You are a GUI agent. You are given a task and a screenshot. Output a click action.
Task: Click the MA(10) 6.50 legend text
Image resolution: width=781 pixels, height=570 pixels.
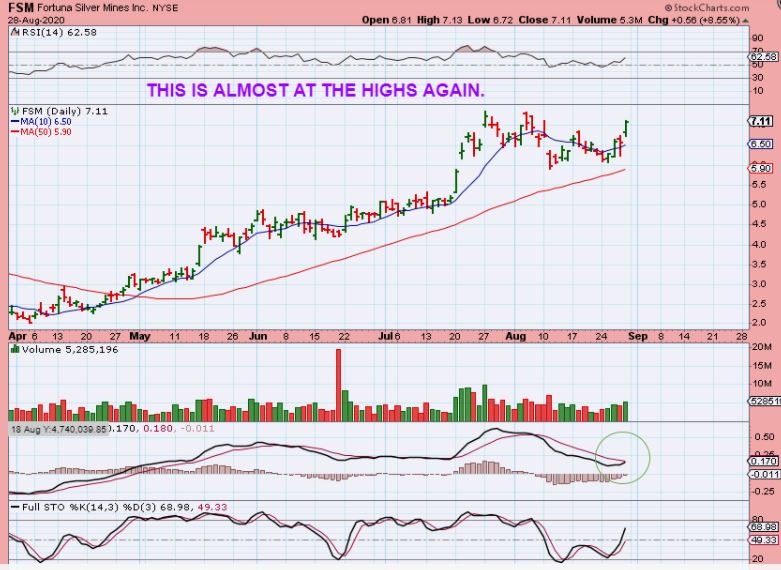pyautogui.click(x=46, y=122)
